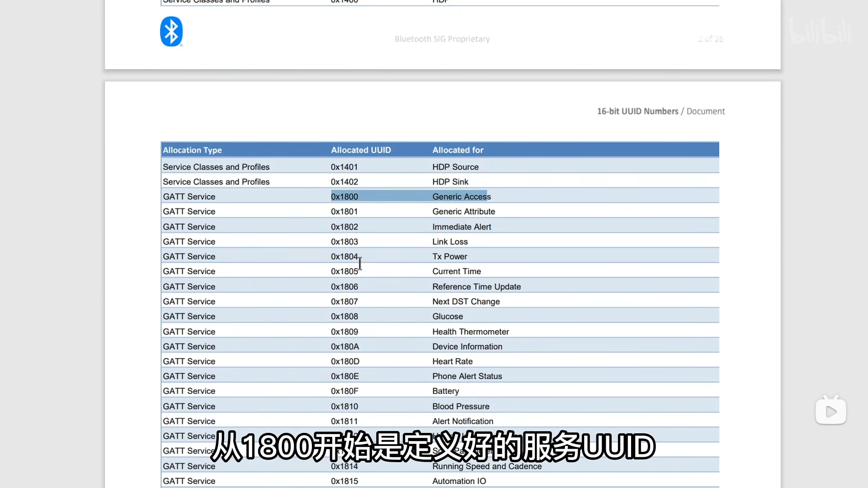Click the page number in footer
The height and width of the screenshot is (488, 868).
click(710, 39)
